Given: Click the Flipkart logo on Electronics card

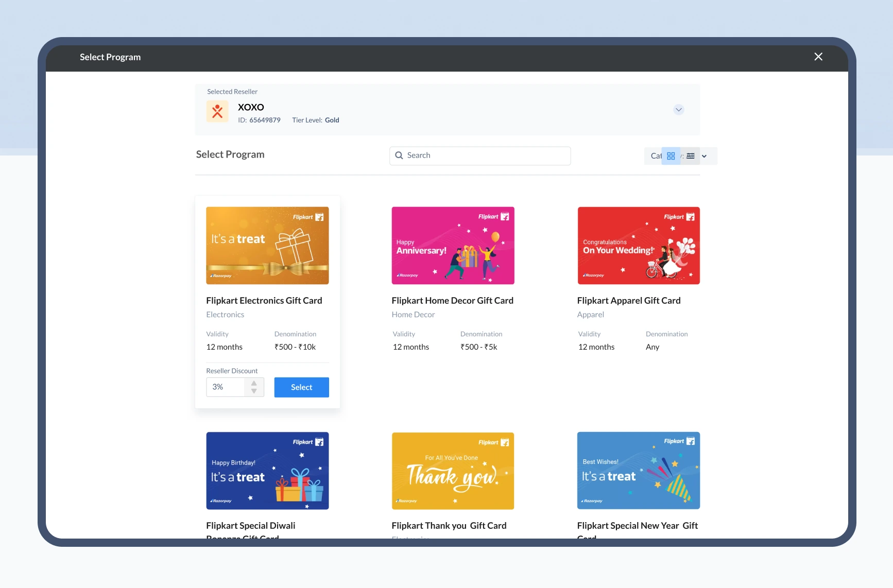Looking at the screenshot, I should tap(308, 217).
